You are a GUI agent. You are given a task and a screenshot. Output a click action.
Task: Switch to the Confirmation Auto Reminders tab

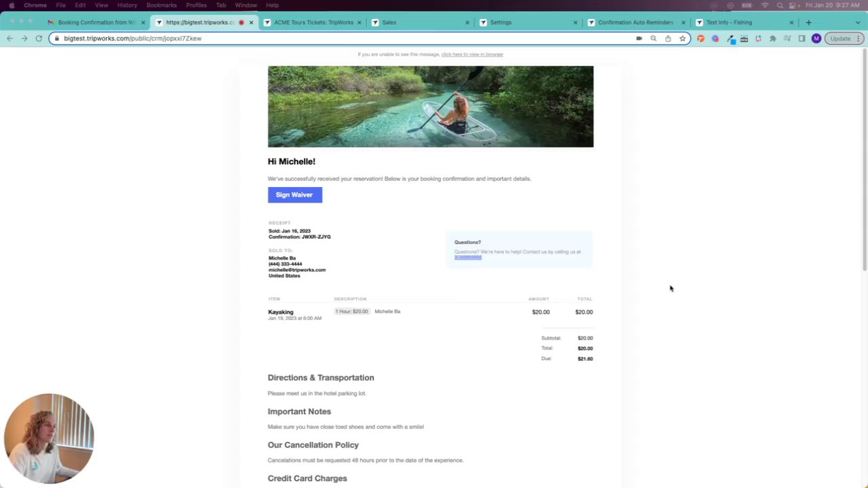coord(635,22)
